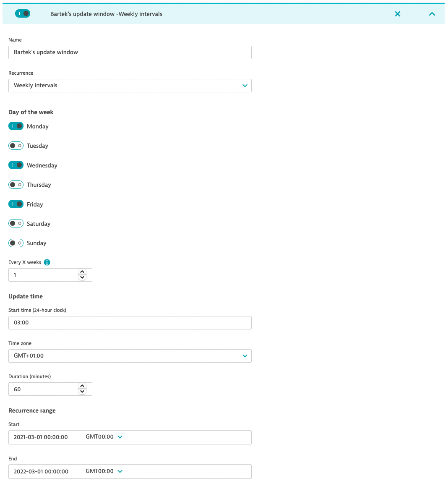Click the "Day of the week" heading
This screenshot has width=448, height=486.
pos(31,112)
